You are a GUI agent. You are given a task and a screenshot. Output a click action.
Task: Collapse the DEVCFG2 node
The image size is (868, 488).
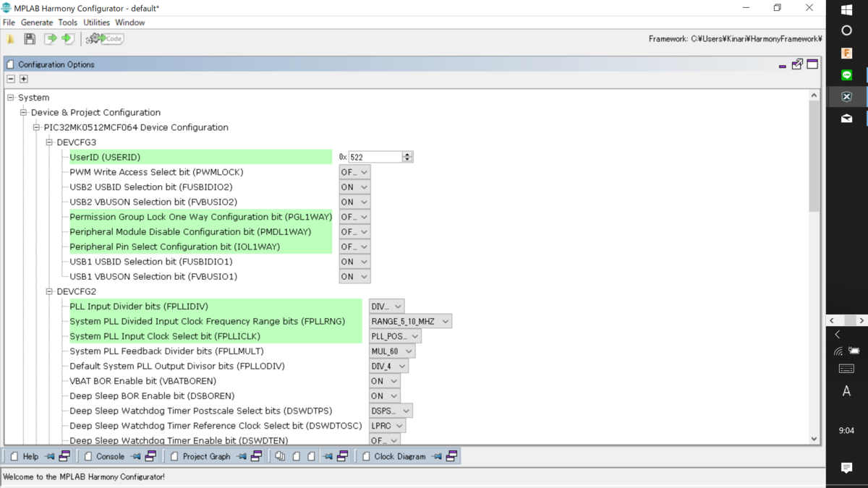point(50,291)
